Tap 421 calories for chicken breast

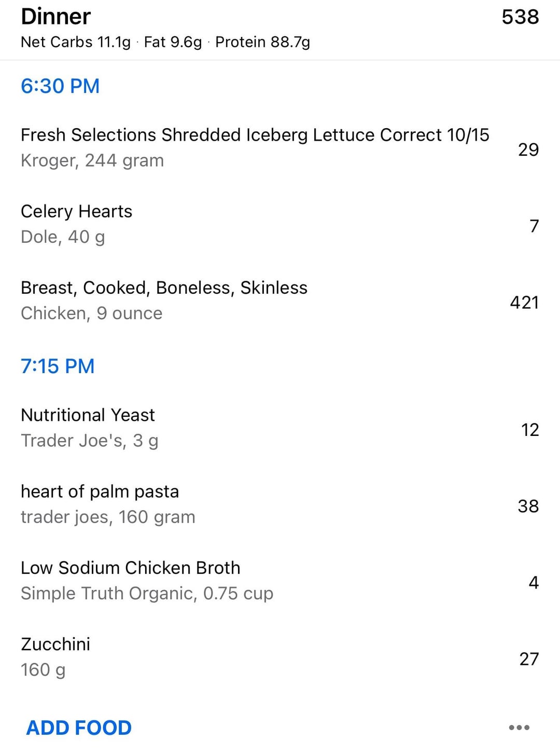point(524,302)
